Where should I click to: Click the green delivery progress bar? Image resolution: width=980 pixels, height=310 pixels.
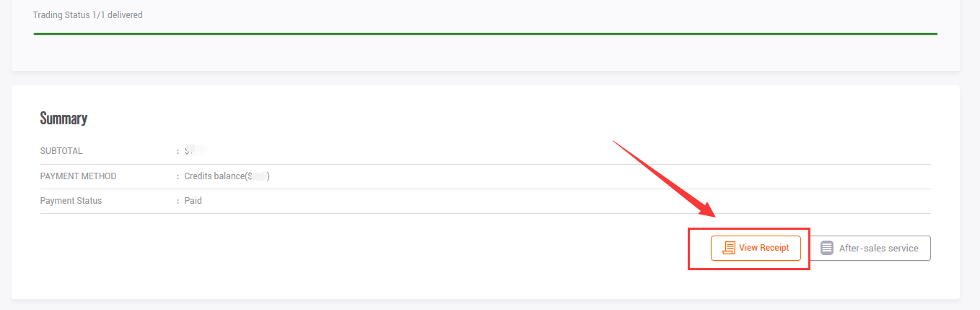point(485,34)
